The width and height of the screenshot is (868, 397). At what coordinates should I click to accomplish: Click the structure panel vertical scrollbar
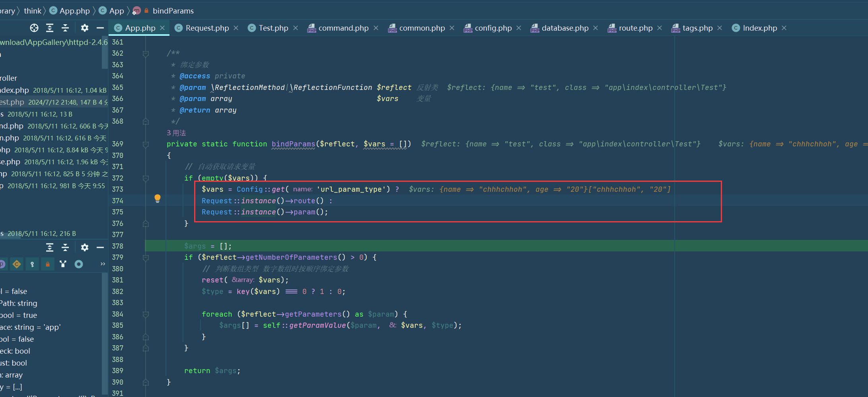click(105, 334)
